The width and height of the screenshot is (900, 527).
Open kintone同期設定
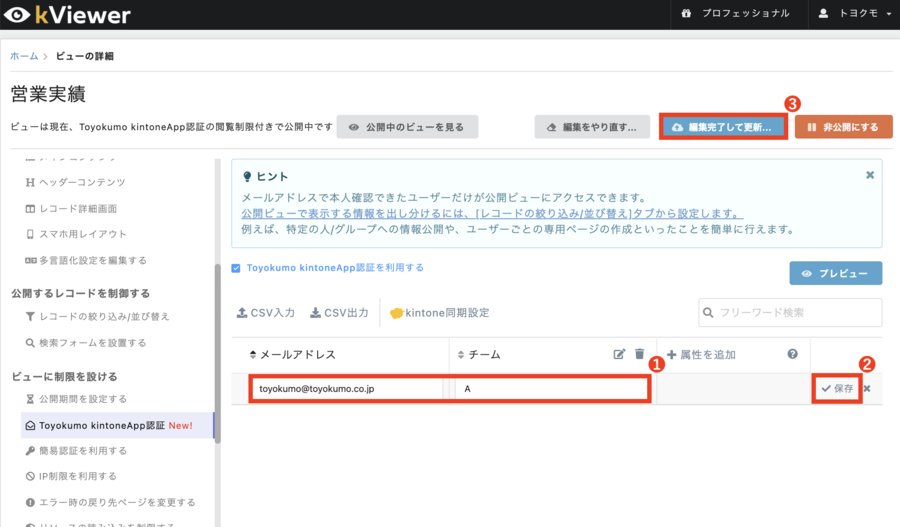[440, 313]
